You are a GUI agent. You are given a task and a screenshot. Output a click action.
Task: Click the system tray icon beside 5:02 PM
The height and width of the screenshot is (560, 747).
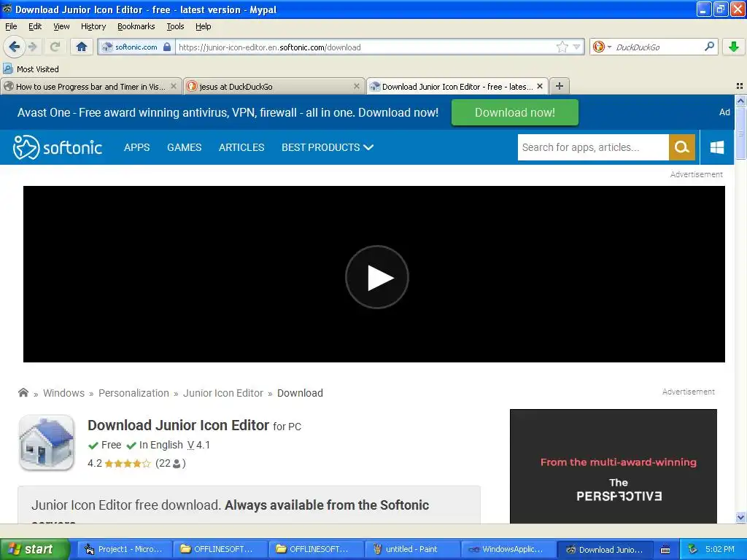(x=693, y=549)
